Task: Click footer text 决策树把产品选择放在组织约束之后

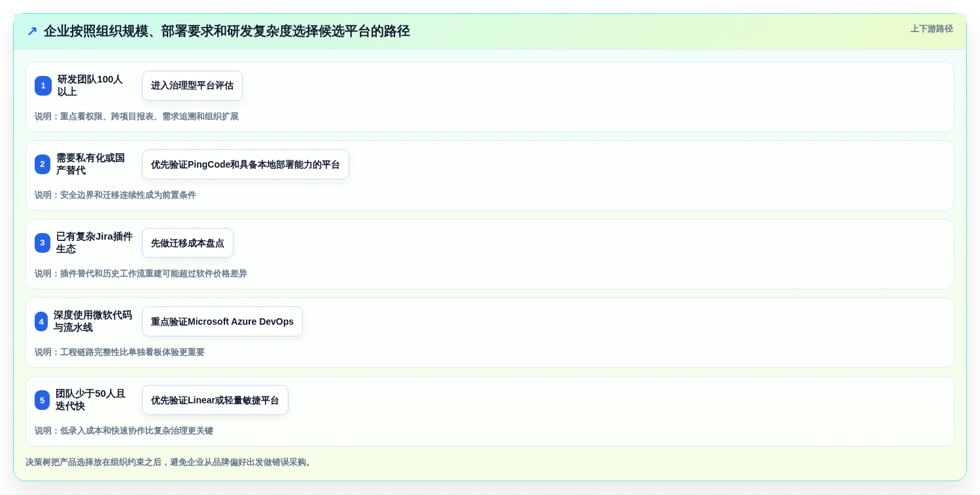Action: point(93,462)
